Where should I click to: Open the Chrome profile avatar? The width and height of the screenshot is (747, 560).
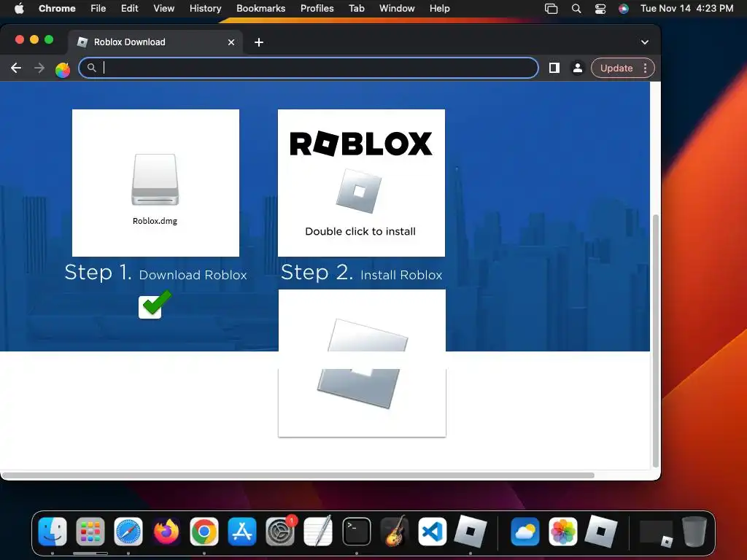pos(578,68)
